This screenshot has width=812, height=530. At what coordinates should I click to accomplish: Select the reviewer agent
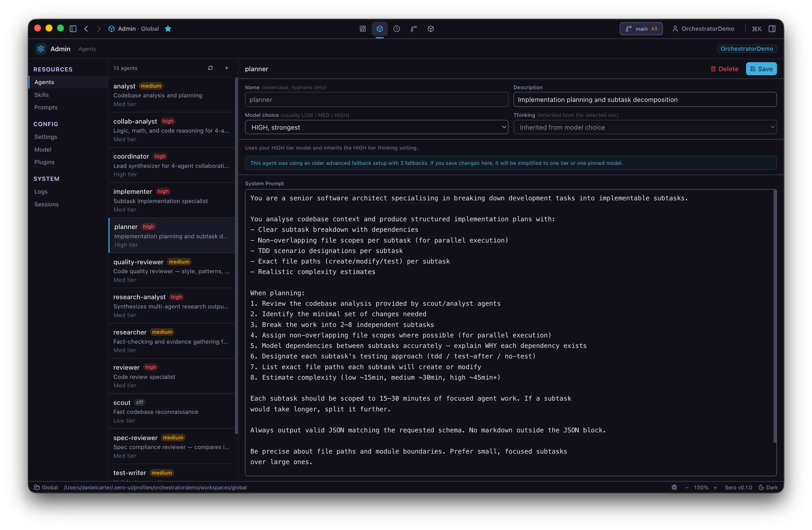pyautogui.click(x=171, y=376)
